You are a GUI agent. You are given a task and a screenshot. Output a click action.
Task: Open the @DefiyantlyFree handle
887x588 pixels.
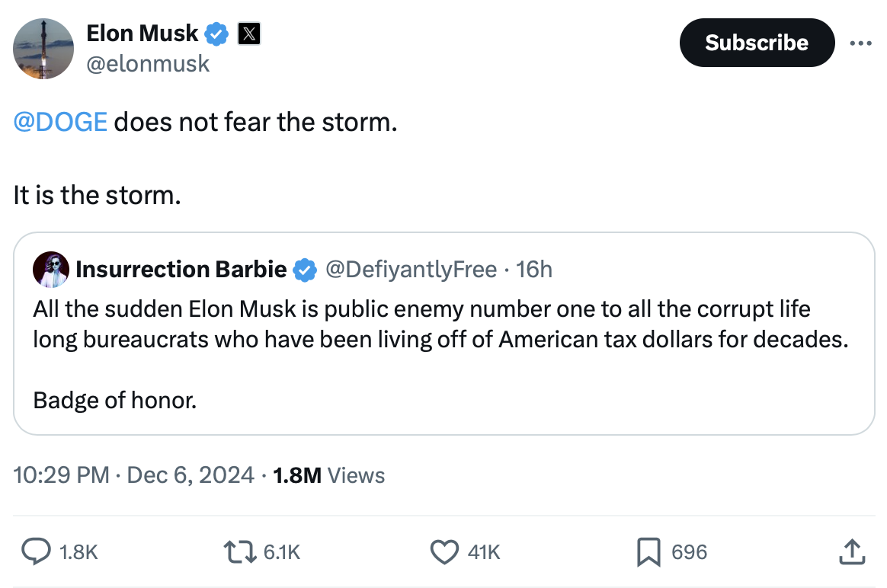411,269
